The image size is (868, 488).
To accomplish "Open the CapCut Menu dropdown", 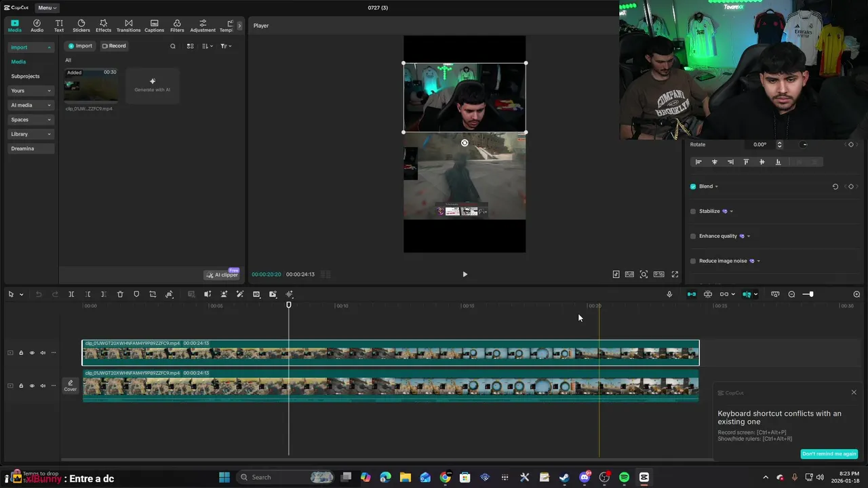I will pos(47,7).
